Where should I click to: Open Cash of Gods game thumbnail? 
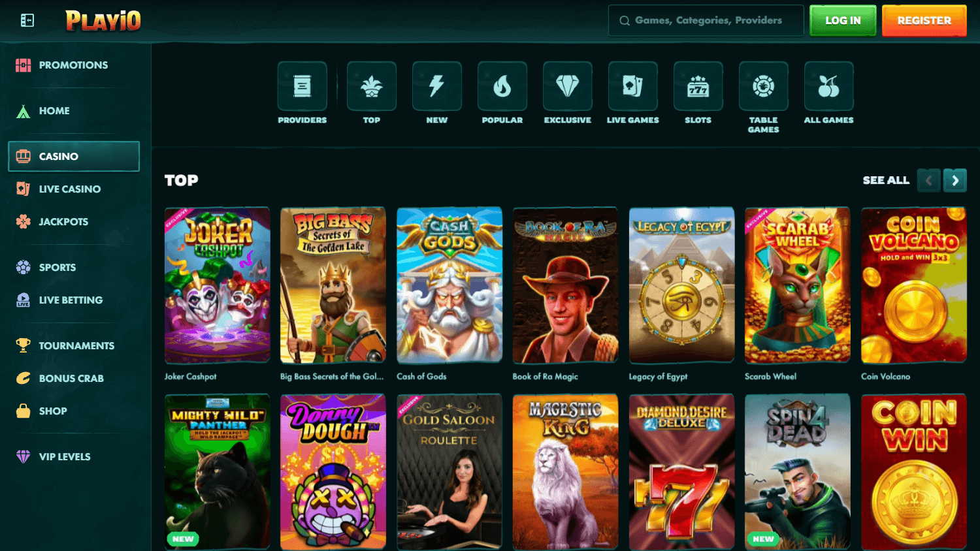tap(449, 285)
